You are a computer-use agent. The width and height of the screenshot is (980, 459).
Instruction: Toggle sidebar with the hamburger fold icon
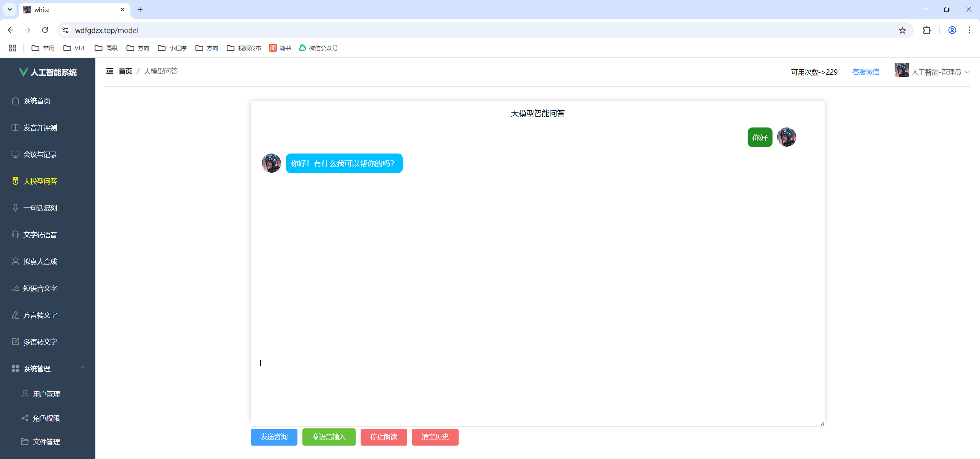tap(109, 71)
